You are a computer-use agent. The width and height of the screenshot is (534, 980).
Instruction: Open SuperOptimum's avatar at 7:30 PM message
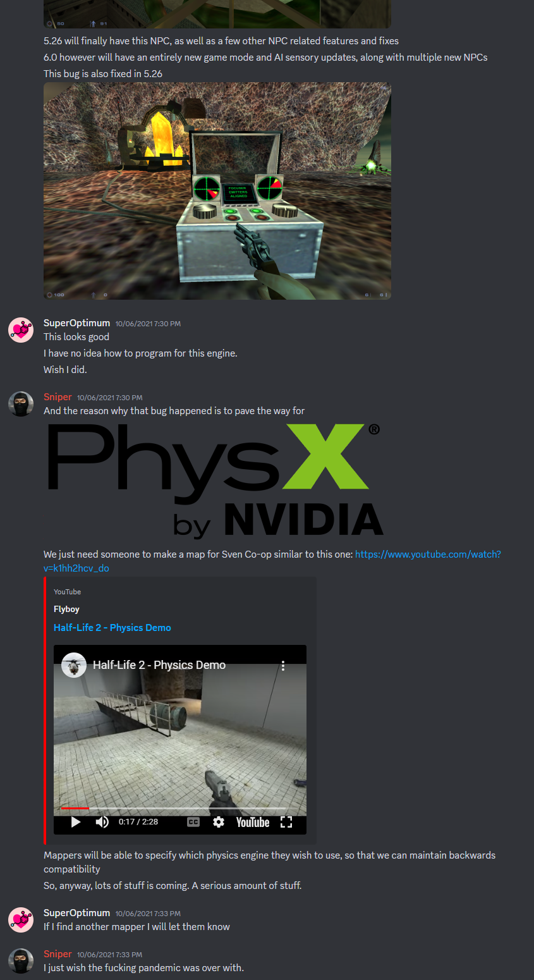click(x=21, y=330)
